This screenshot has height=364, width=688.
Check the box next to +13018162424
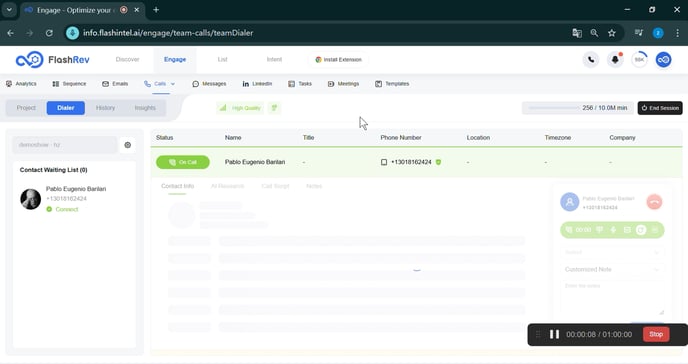tap(384, 162)
